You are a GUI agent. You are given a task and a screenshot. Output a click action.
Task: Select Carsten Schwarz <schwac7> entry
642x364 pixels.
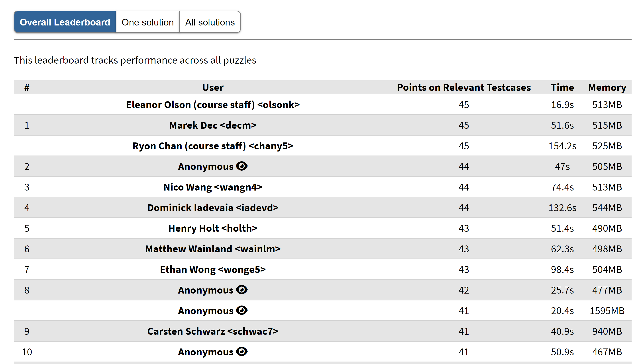pyautogui.click(x=213, y=331)
